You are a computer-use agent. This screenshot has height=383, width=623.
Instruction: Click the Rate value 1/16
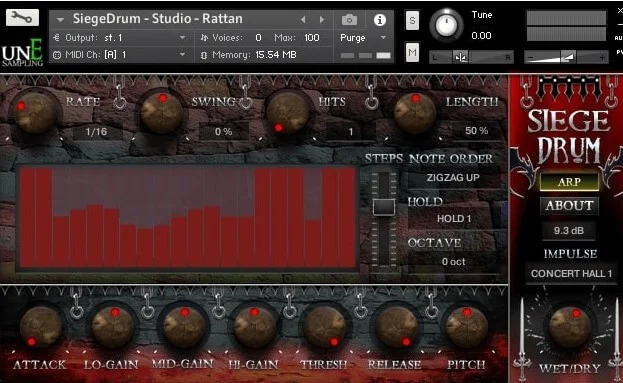coord(97,132)
